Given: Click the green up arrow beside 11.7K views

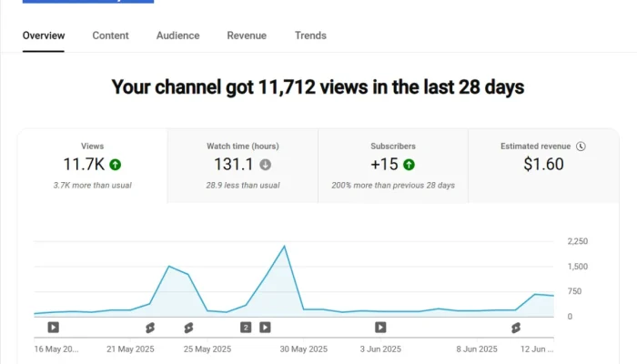Looking at the screenshot, I should coord(116,165).
